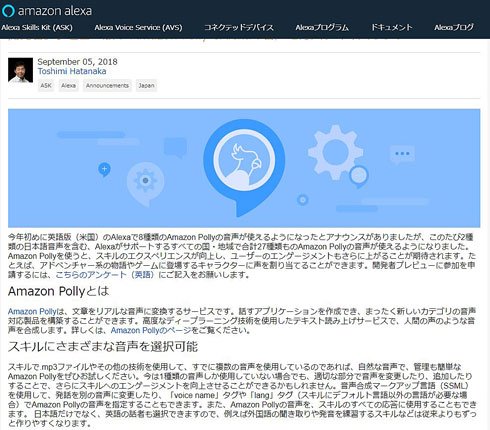Open the Alexa Voice Service (AVS) menu
Screen dimensions: 490x430
pyautogui.click(x=138, y=27)
